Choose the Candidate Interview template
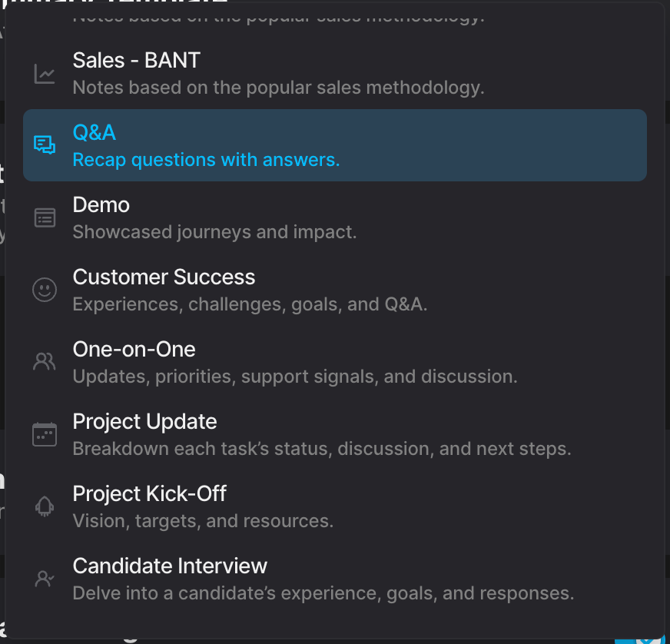The image size is (670, 644). [170, 566]
